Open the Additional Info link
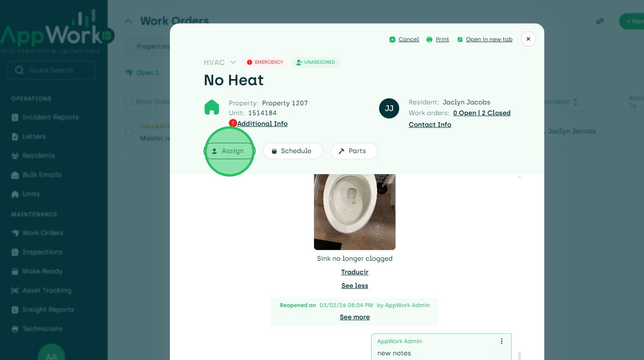The image size is (644, 360). [x=263, y=124]
